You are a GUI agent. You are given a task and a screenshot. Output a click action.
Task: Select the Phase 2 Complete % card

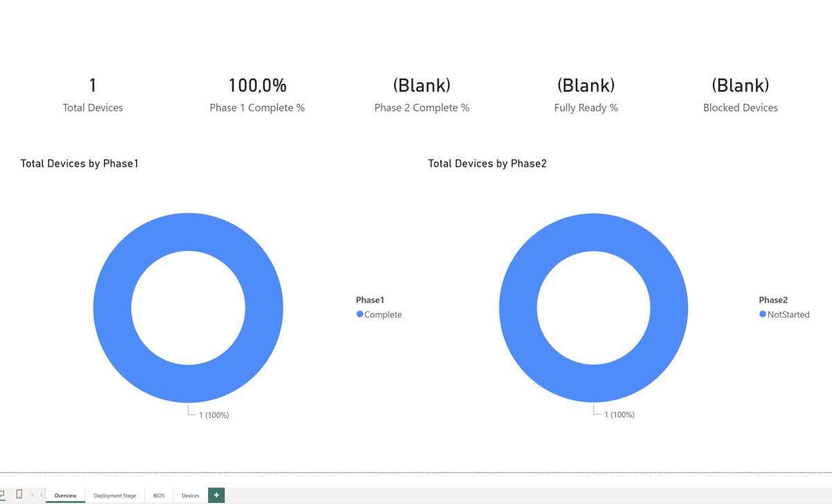point(422,95)
